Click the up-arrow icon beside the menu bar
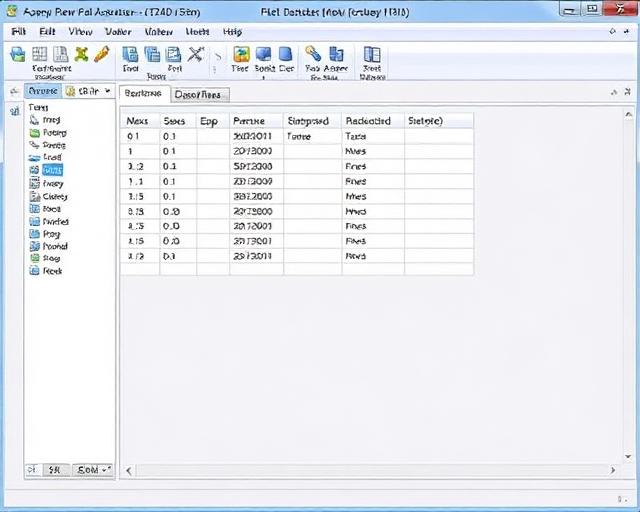Image resolution: width=640 pixels, height=512 pixels. 612,31
